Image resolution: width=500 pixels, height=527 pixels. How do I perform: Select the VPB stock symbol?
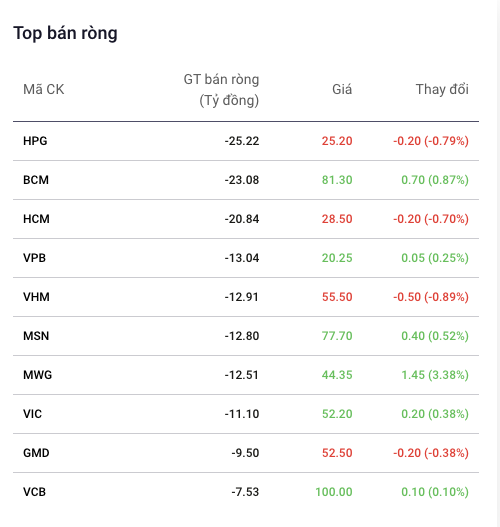click(x=34, y=258)
